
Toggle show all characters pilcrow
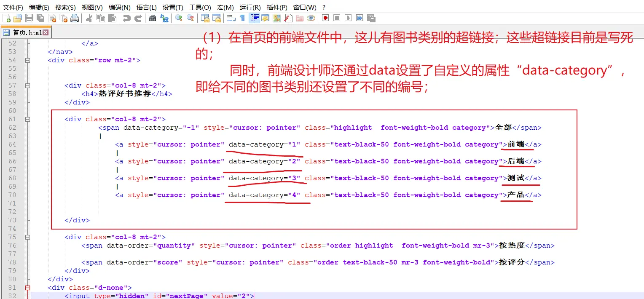(x=242, y=18)
